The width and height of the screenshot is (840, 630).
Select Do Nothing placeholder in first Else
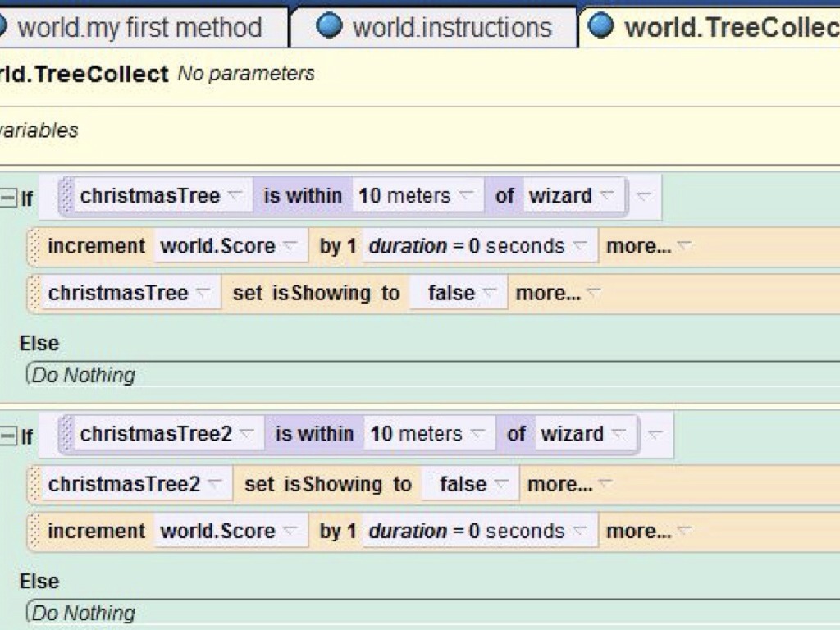pos(82,375)
